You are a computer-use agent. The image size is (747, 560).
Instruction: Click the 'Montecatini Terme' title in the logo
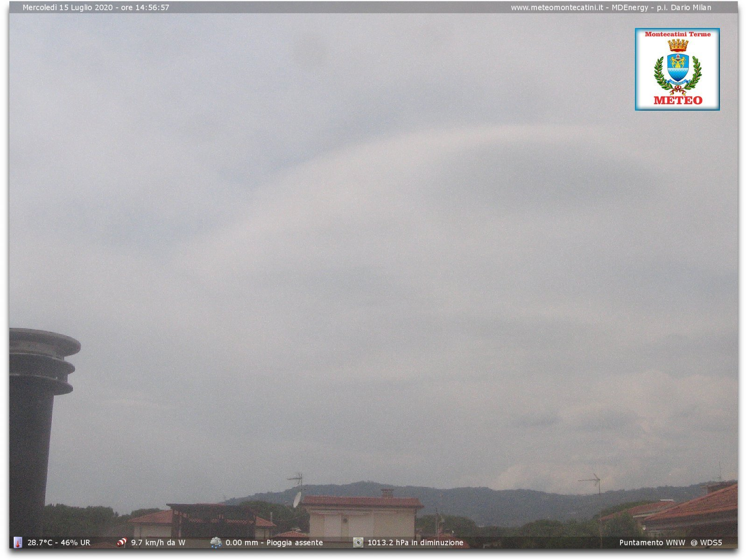[x=677, y=34]
